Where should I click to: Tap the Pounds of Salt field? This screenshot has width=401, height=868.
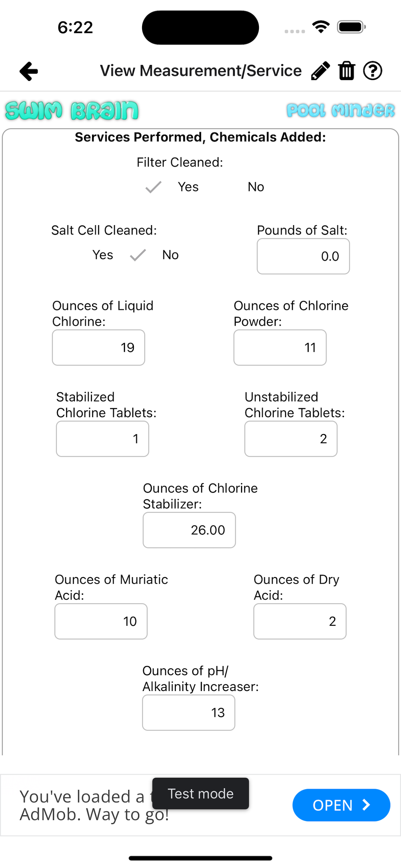point(303,256)
